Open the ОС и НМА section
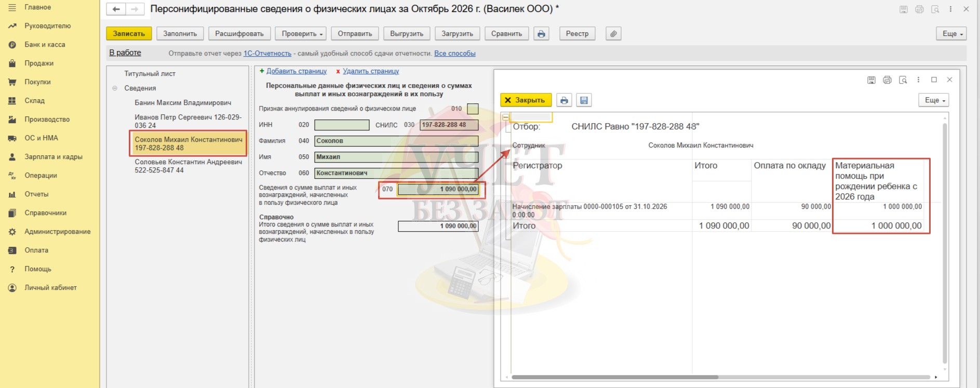This screenshot has height=388, width=980. [42, 138]
